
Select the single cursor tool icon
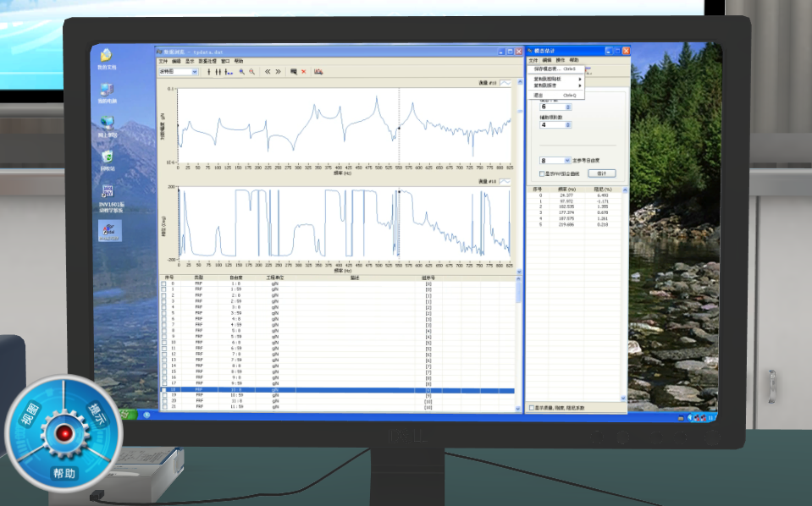coord(208,72)
